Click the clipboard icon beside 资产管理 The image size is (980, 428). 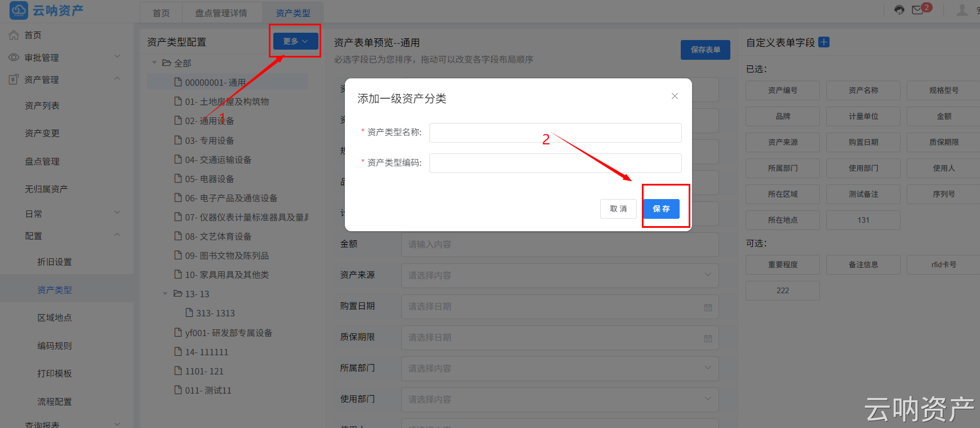click(x=14, y=80)
